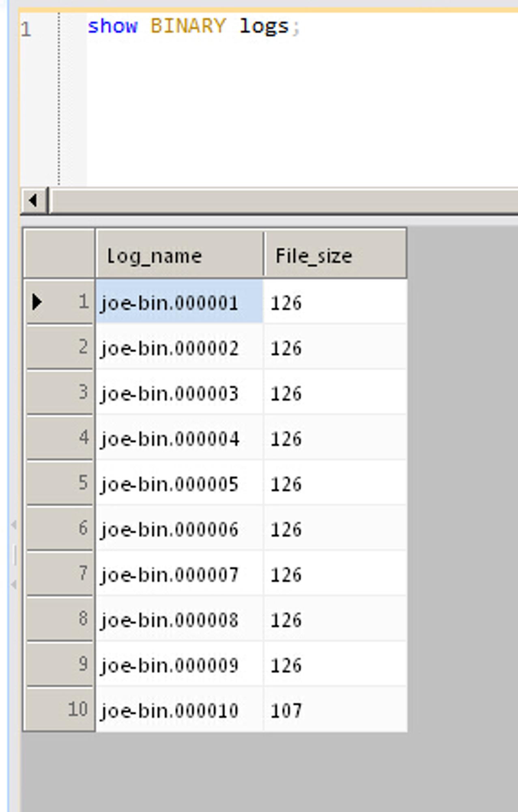Click row header number 2
Screen dimensions: 518x812
pyautogui.click(x=60, y=347)
